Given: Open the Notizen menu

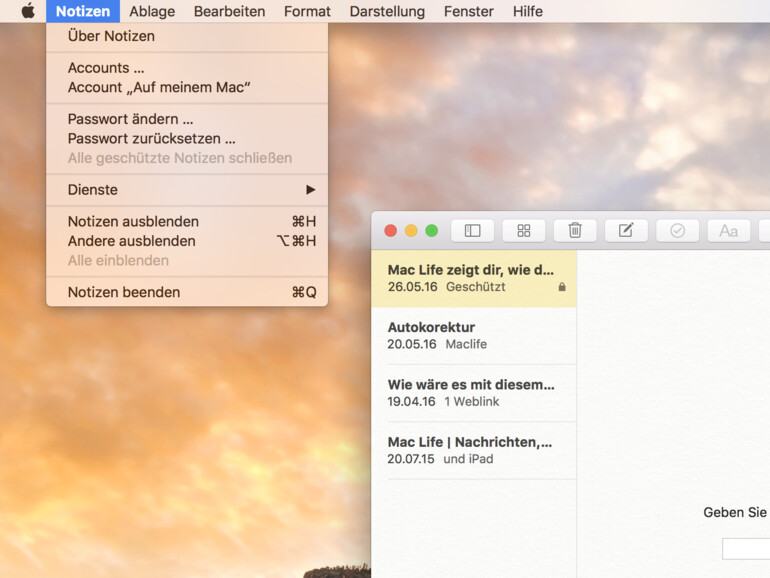Looking at the screenshot, I should tap(83, 11).
